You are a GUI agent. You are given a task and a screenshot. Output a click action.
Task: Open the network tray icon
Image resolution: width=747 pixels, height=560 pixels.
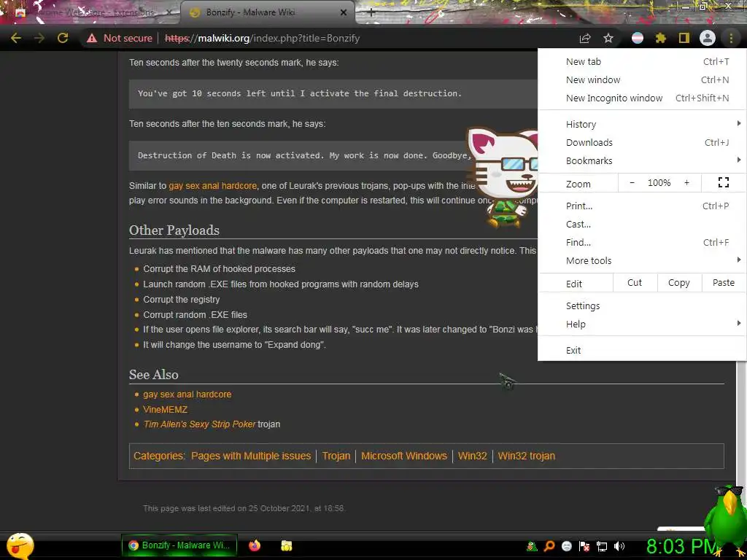[602, 546]
